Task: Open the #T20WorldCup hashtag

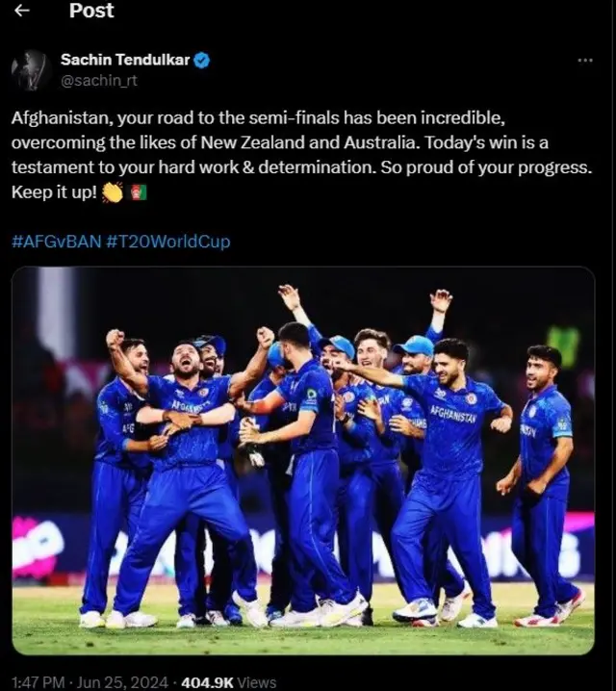Action: coord(167,242)
